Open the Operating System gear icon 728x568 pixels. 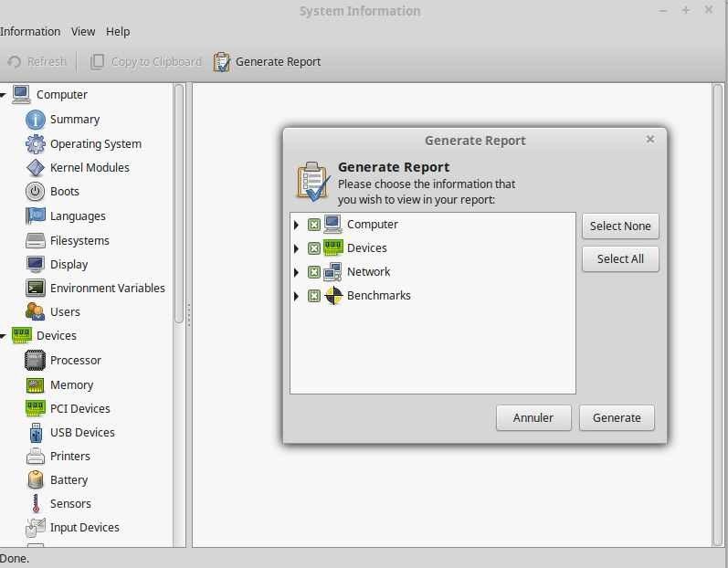point(36,144)
